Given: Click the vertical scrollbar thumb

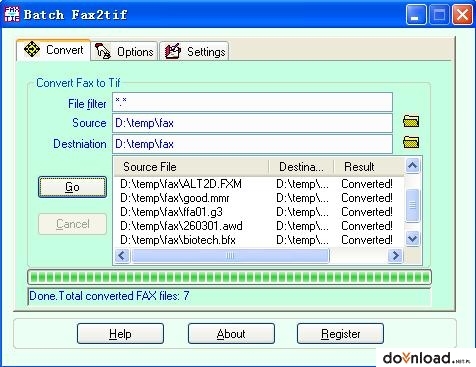Looking at the screenshot, I should [x=413, y=205].
